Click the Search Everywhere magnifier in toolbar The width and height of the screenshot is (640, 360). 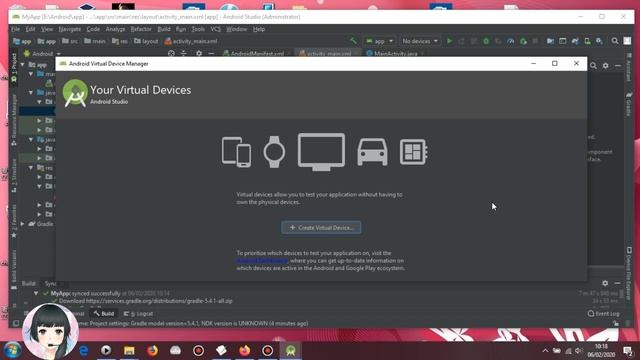pyautogui.click(x=615, y=41)
